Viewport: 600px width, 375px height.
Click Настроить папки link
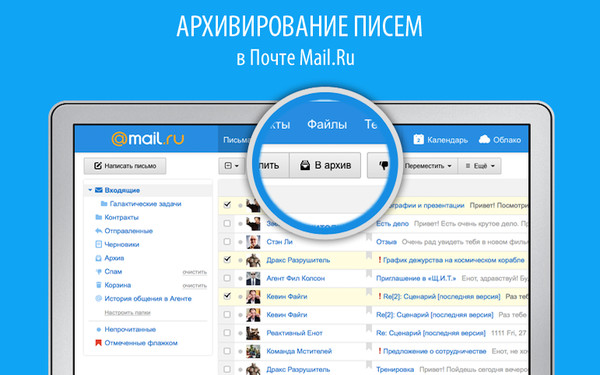tap(127, 313)
